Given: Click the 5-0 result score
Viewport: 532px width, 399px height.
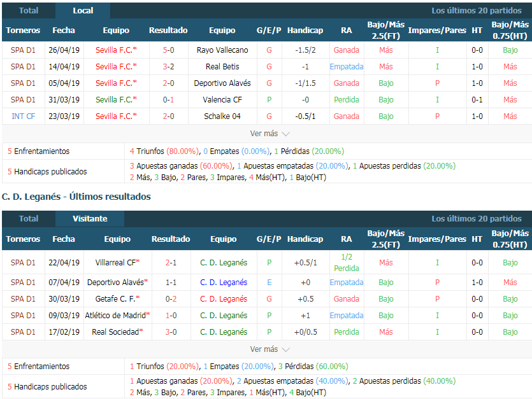Looking at the screenshot, I should click(168, 50).
